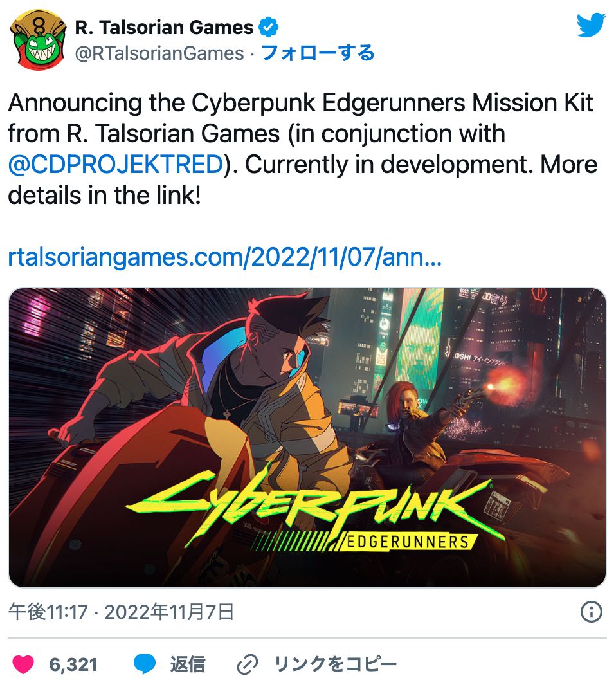Click the tweet timestamp 午後11:17 · 2022年11月7日
The height and width of the screenshot is (678, 616).
coord(121,612)
